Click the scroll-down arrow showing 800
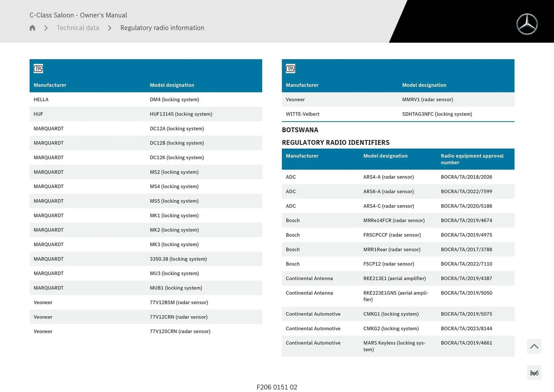The image size is (554, 392). 534,373
